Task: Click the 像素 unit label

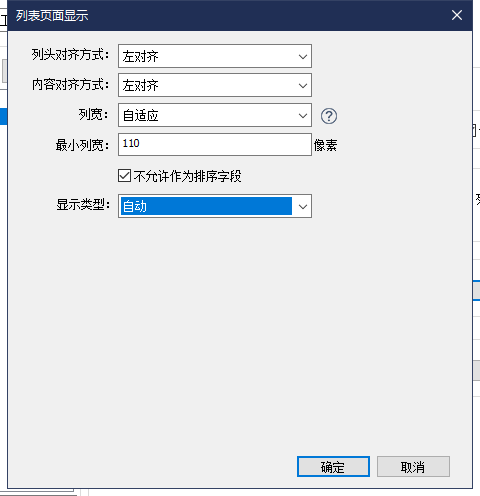Action: point(325,145)
